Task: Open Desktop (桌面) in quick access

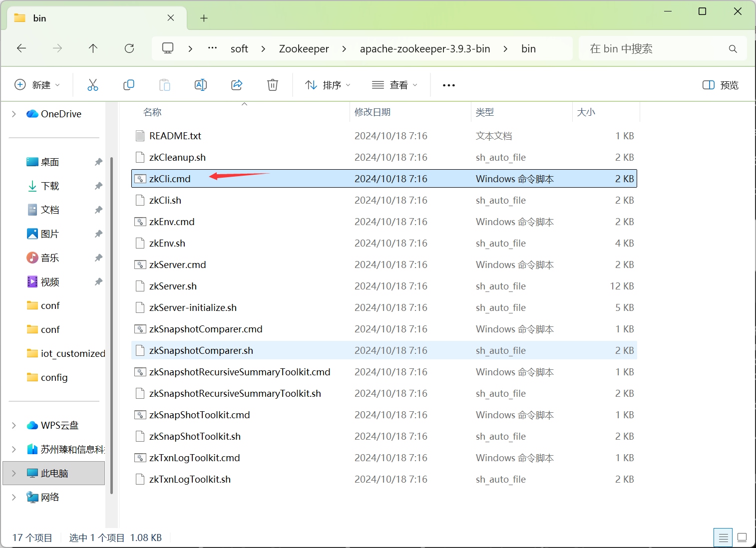Action: pyautogui.click(x=50, y=162)
